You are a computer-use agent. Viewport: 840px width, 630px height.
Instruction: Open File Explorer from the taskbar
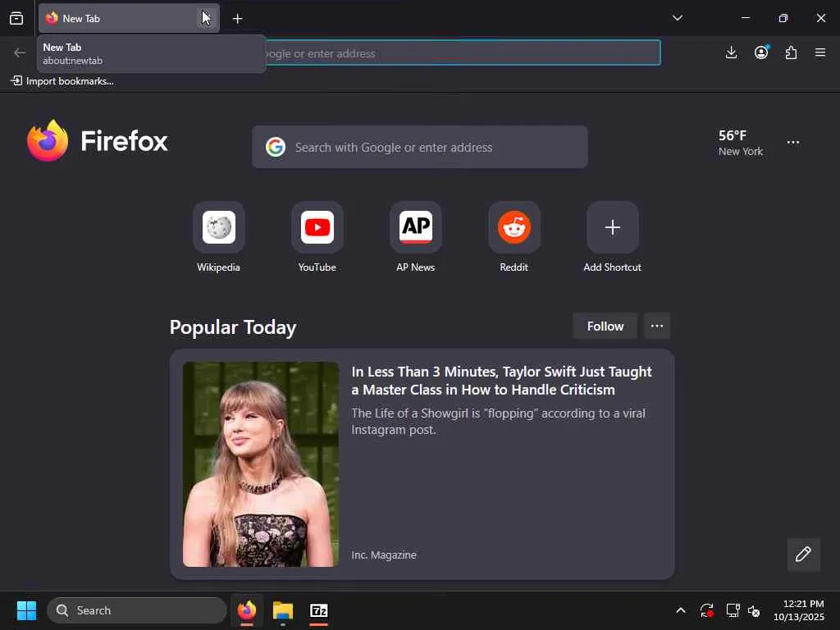tap(282, 610)
